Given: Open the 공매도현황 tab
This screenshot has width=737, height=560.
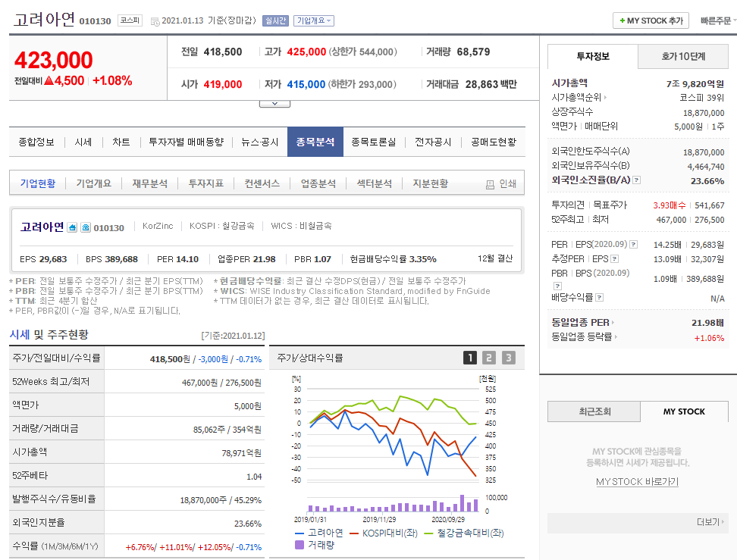Looking at the screenshot, I should point(494,142).
